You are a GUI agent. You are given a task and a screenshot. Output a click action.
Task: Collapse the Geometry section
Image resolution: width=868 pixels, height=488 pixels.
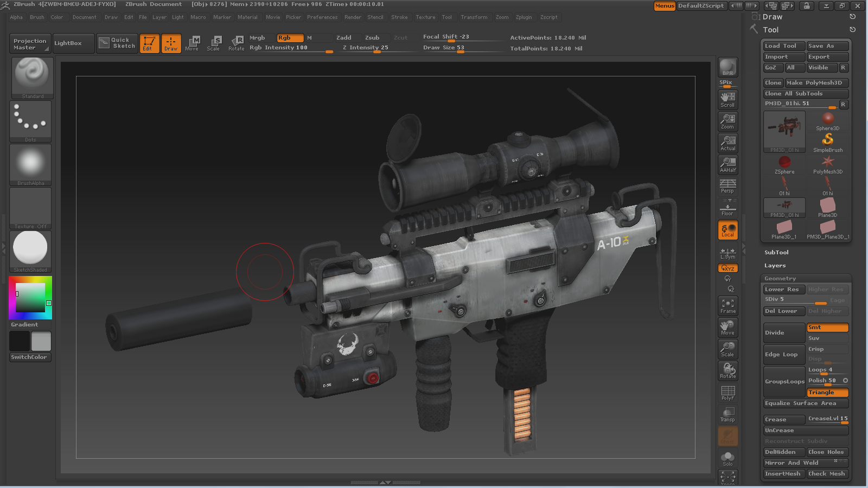[x=780, y=279]
